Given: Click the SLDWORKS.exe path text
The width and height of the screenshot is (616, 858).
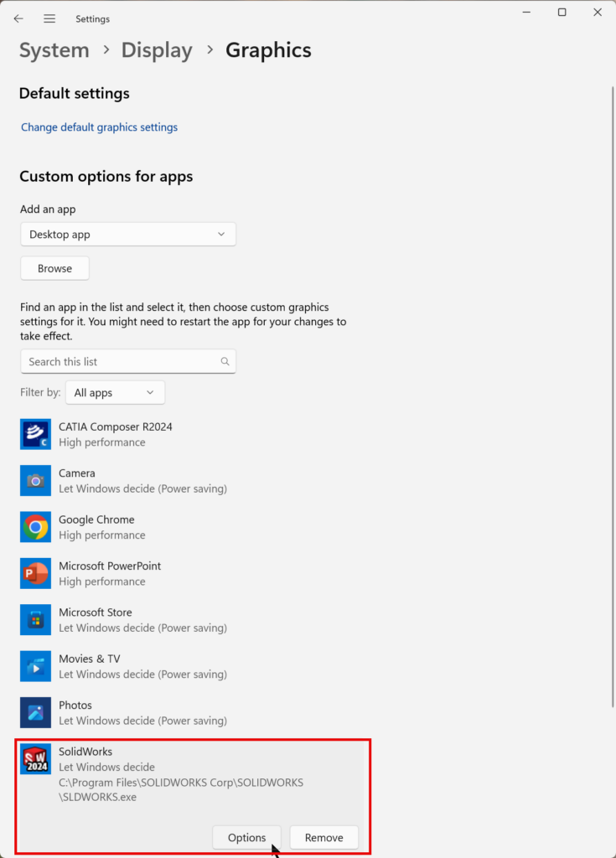Looking at the screenshot, I should (181, 789).
